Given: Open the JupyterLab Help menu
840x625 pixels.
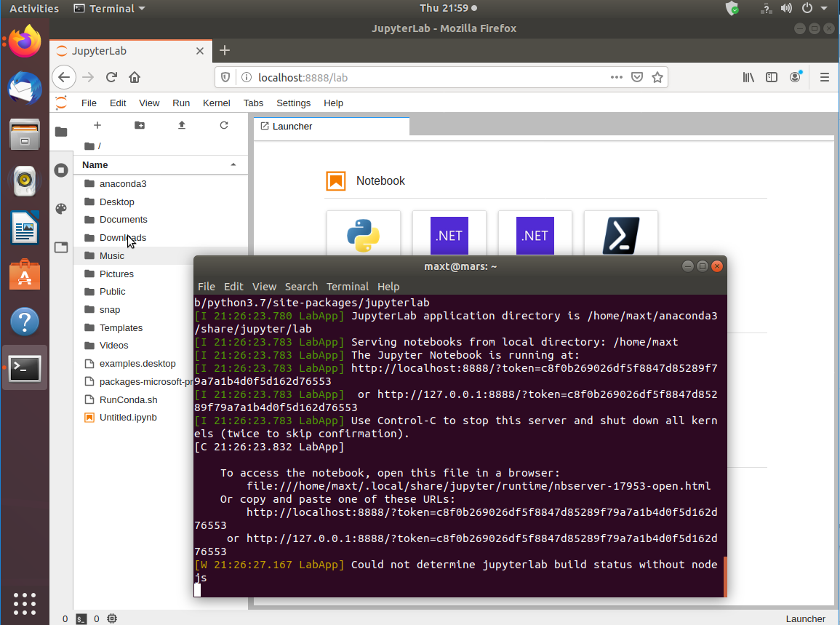Looking at the screenshot, I should coord(333,103).
